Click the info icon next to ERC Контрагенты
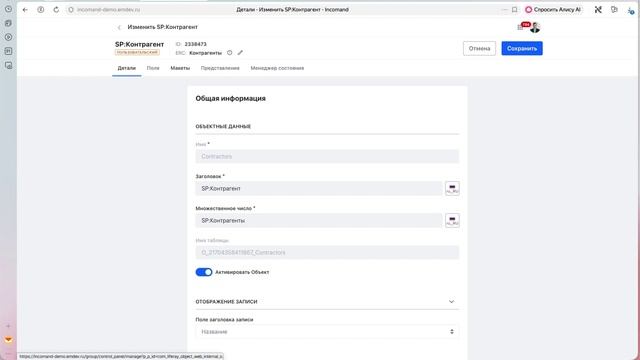This screenshot has width=640, height=360. click(230, 53)
